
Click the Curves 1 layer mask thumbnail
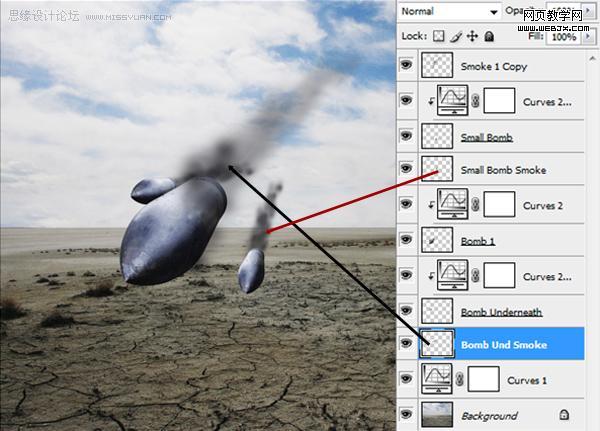(484, 379)
